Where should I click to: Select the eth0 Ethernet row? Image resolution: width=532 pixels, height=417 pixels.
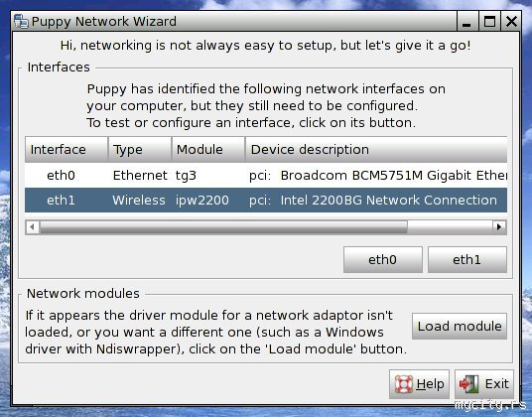[x=266, y=176]
